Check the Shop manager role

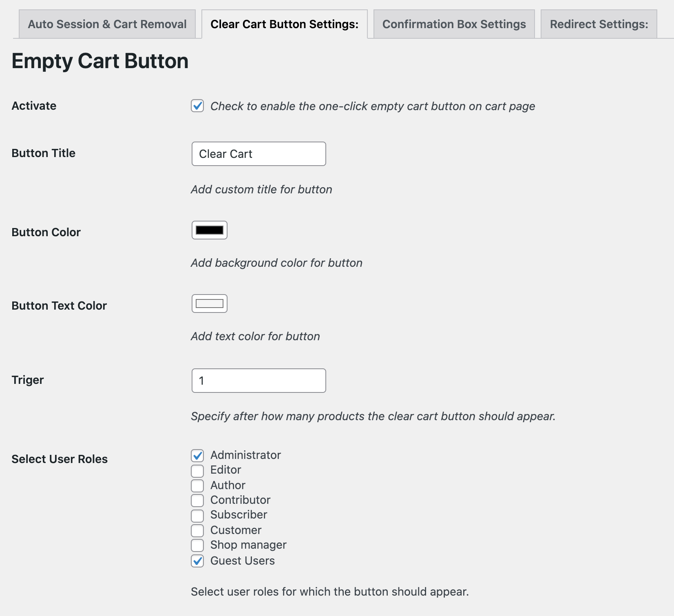point(197,545)
